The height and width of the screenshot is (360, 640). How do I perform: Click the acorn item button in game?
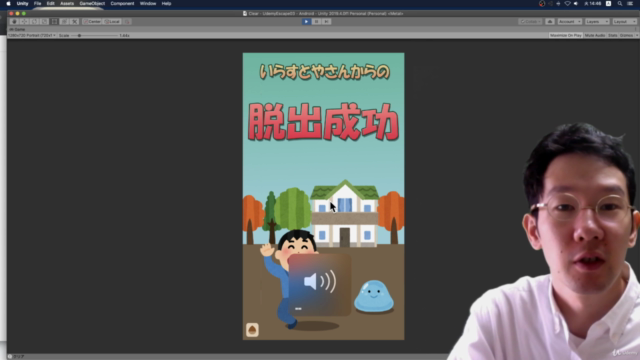tap(252, 330)
